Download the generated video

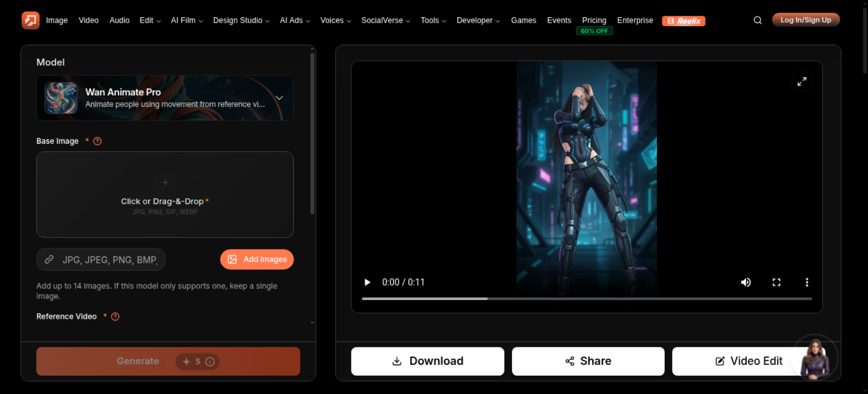427,361
